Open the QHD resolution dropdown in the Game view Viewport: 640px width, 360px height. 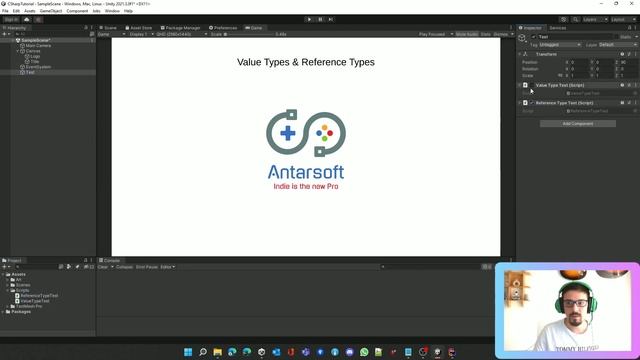click(x=182, y=34)
